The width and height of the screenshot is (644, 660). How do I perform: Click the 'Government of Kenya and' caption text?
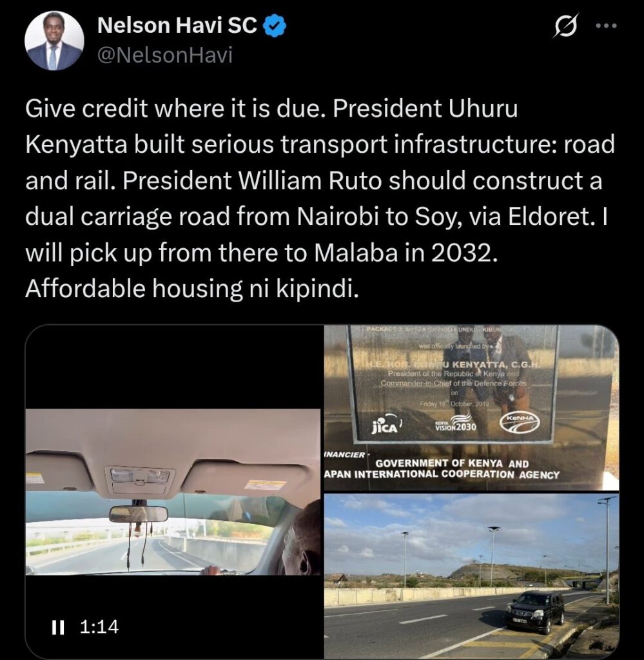[452, 463]
